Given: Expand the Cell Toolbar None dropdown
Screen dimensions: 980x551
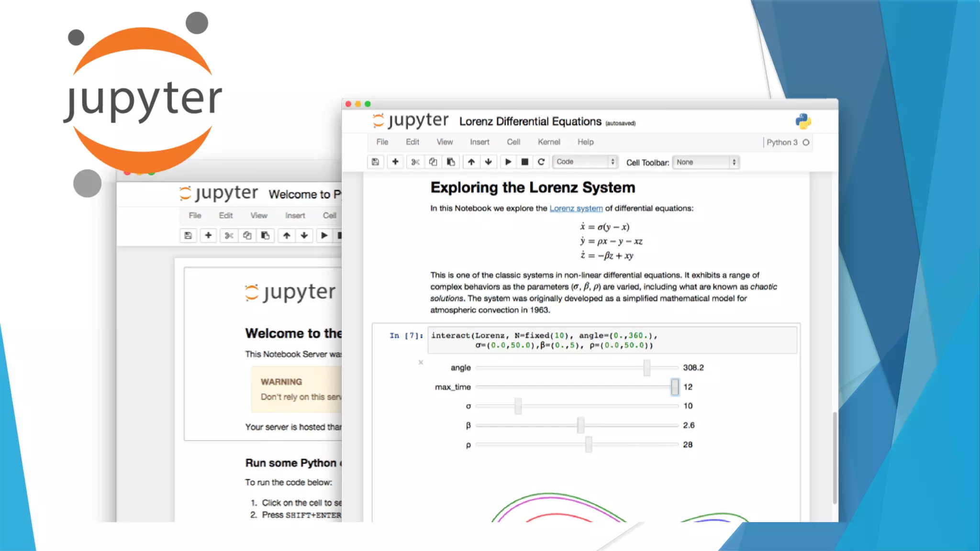Looking at the screenshot, I should click(x=706, y=162).
